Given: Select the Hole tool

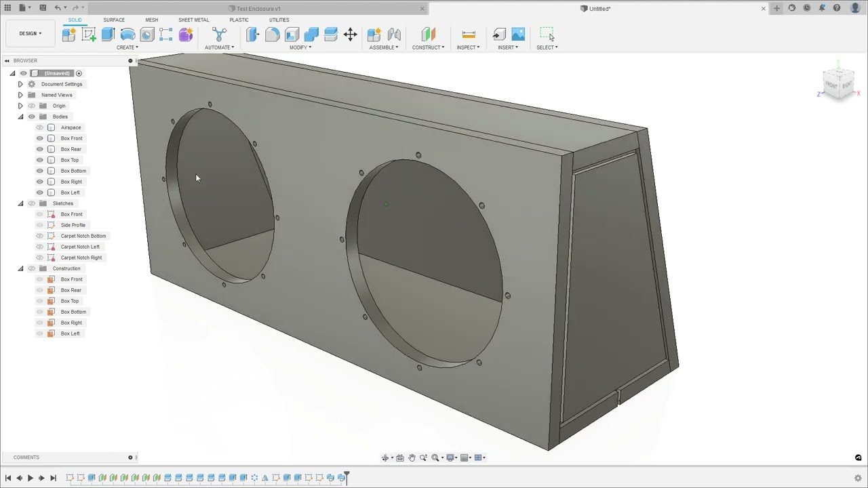Looking at the screenshot, I should (x=147, y=35).
